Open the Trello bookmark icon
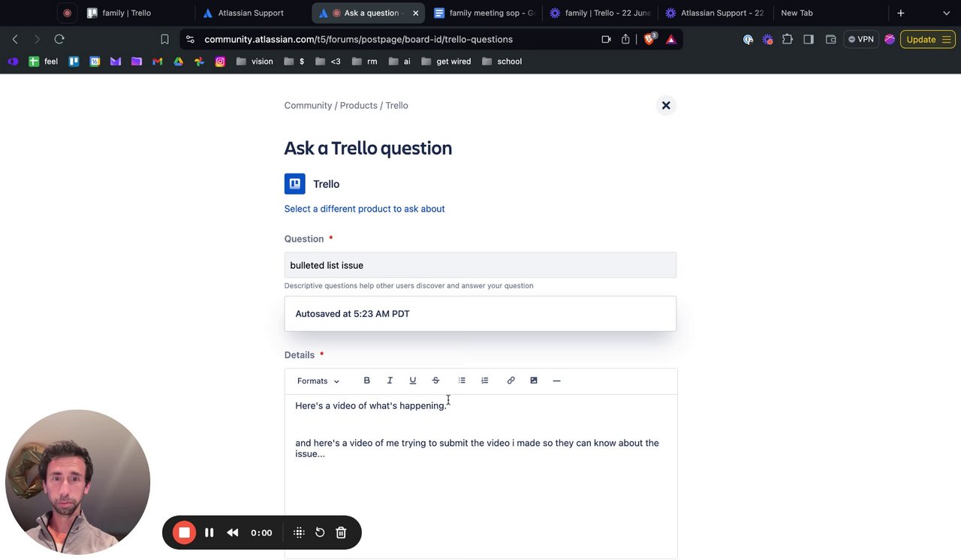This screenshot has height=560, width=961. [74, 62]
